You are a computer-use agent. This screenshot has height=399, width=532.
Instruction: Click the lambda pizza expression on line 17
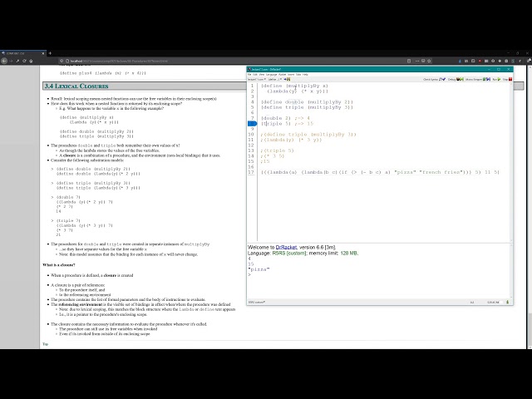coord(380,172)
